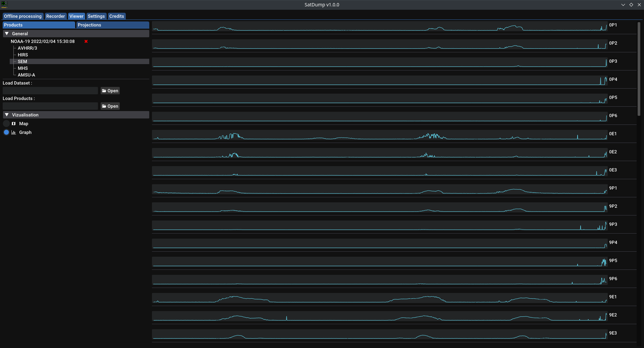Image resolution: width=644 pixels, height=348 pixels.
Task: Select AVHRR/3 instrument in tree
Action: (x=28, y=48)
